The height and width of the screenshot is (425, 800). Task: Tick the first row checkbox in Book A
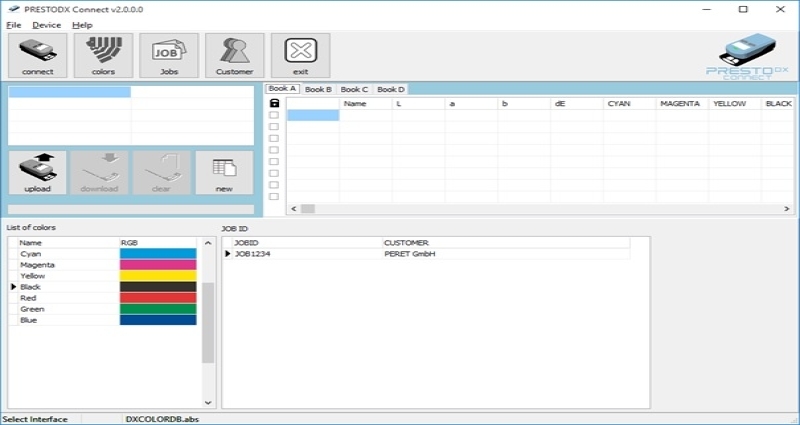click(x=274, y=115)
